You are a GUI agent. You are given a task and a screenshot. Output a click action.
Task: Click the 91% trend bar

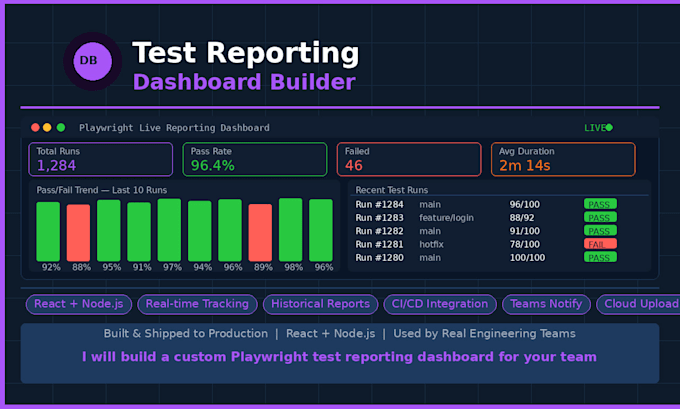[139, 232]
